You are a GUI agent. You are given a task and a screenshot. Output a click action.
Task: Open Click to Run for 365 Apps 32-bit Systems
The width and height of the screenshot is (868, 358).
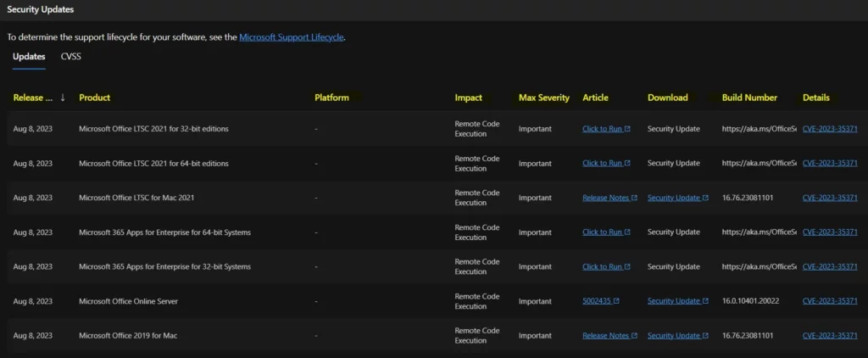coord(603,266)
